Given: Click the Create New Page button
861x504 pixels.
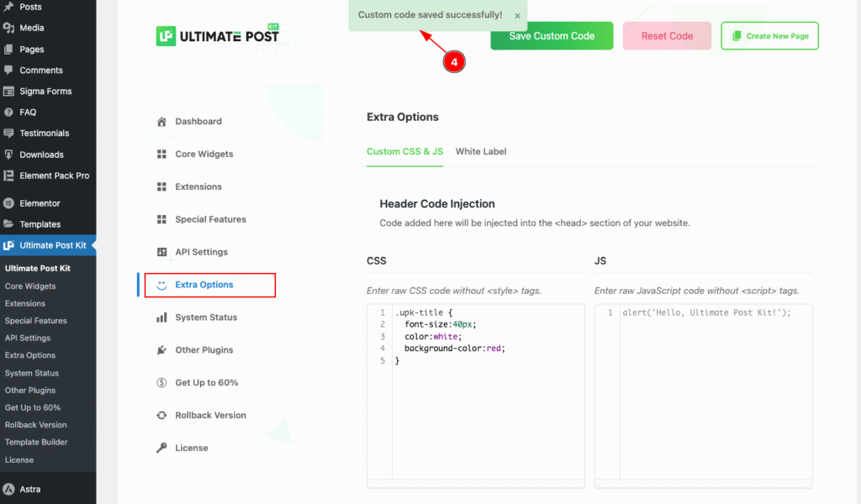Looking at the screenshot, I should coord(770,35).
